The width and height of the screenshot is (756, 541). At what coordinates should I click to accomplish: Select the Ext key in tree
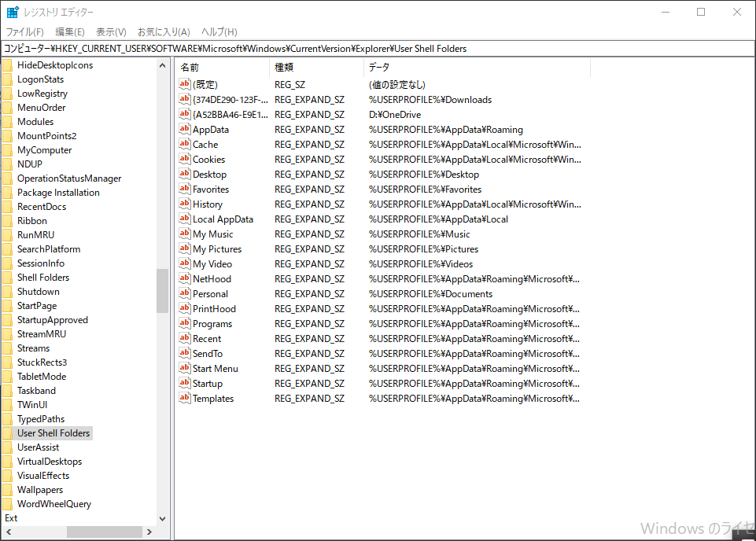(11, 518)
